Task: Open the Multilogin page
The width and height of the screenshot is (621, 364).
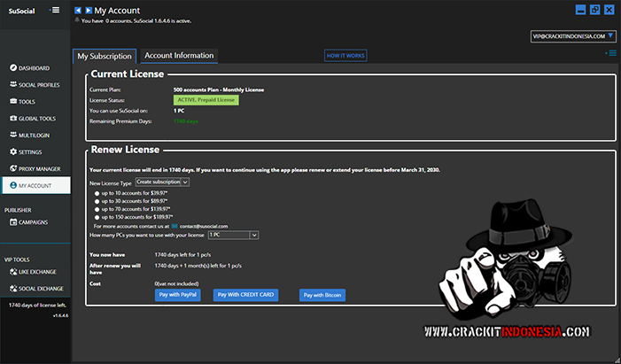Action: (34, 136)
